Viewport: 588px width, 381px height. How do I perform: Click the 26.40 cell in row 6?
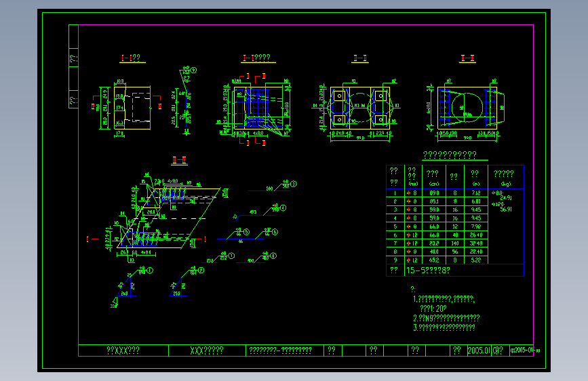pos(476,235)
